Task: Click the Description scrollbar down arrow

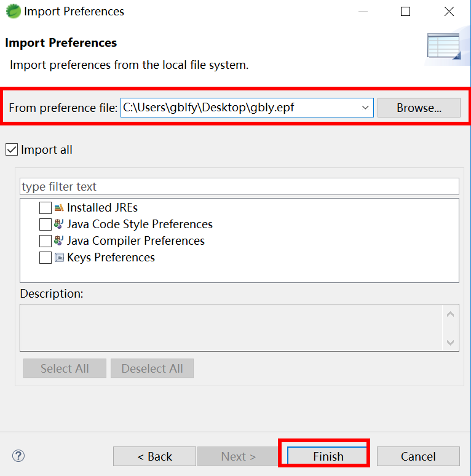Action: click(450, 343)
